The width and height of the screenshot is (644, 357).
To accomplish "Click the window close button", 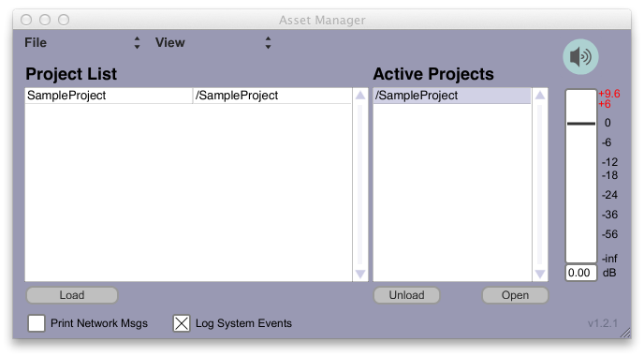I will coord(26,20).
